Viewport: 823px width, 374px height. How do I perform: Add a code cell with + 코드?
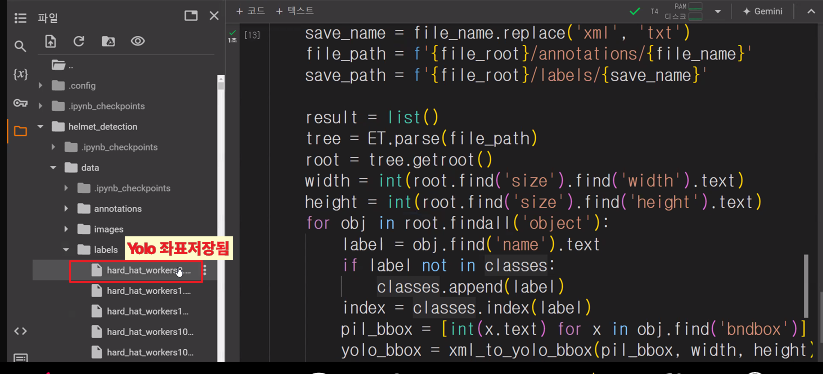click(x=250, y=10)
